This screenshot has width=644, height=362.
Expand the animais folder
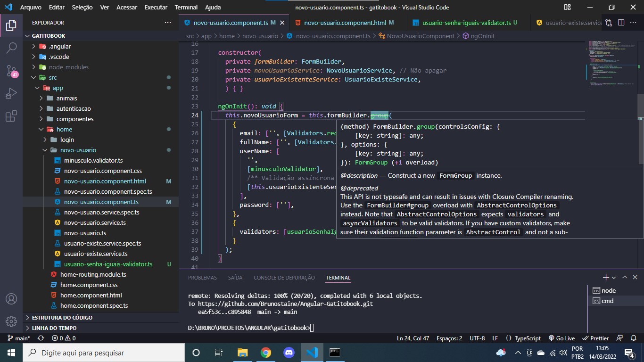(100, 98)
